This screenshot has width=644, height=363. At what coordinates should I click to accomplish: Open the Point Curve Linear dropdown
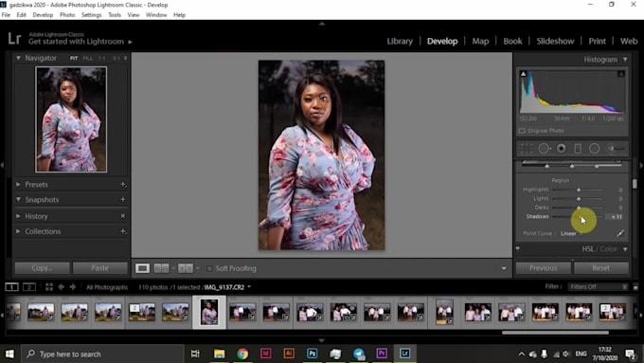[571, 233]
